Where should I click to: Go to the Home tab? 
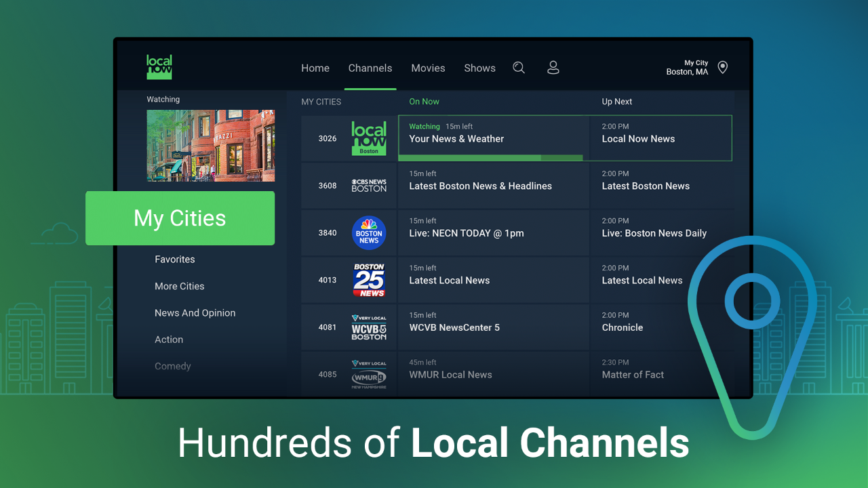[315, 68]
